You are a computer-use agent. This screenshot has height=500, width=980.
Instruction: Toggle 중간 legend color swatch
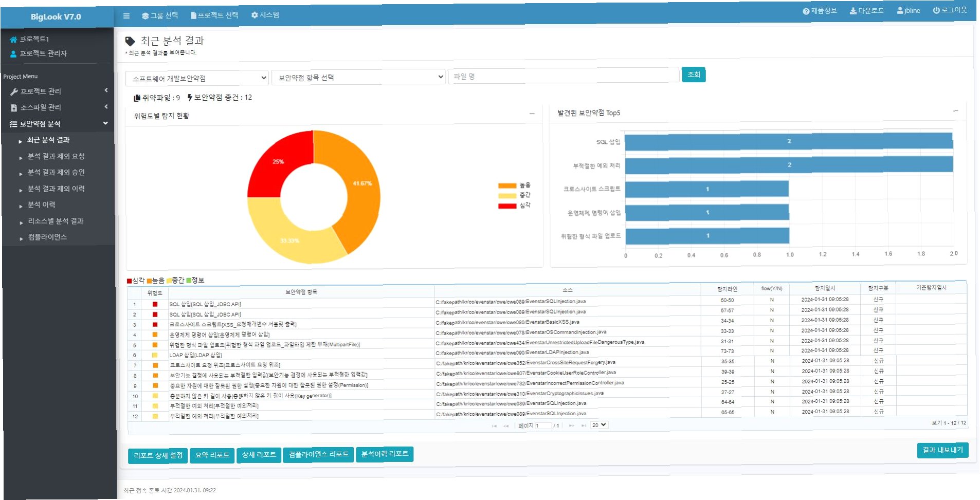point(507,195)
